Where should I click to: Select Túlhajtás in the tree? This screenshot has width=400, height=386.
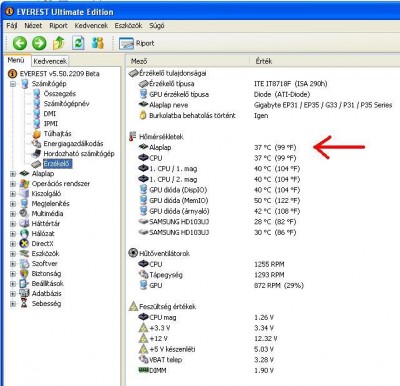tap(57, 134)
